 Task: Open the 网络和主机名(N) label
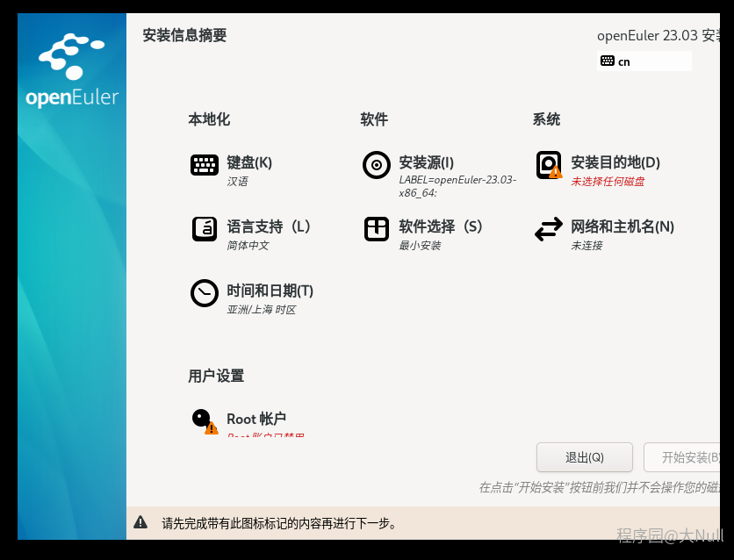point(622,226)
